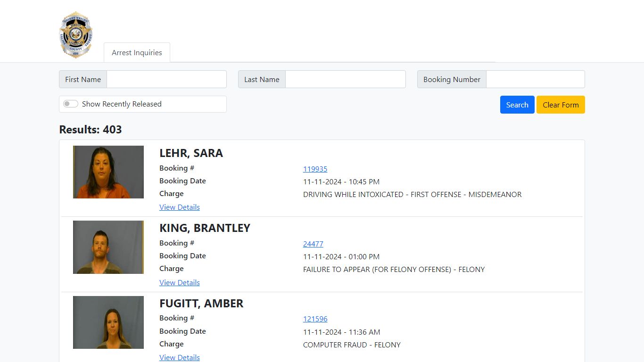Focus the Last Name input field
Viewport: 644px width, 362px height.
coord(346,79)
